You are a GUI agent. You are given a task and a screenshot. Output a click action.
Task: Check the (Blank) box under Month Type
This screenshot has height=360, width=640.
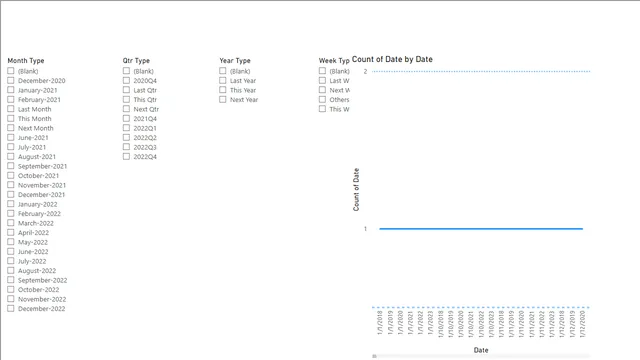11,71
